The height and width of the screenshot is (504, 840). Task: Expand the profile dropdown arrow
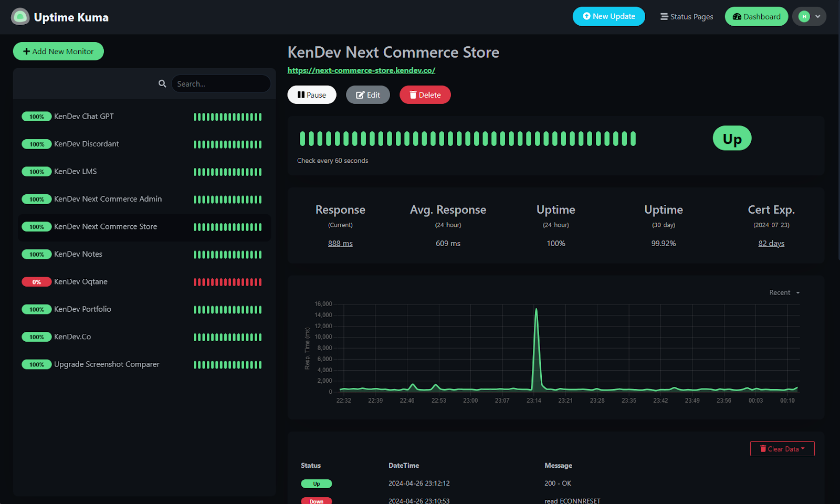coord(817,16)
